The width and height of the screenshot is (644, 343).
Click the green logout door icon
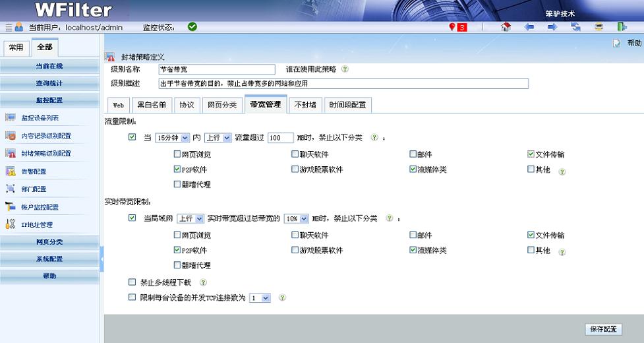pyautogui.click(x=622, y=27)
